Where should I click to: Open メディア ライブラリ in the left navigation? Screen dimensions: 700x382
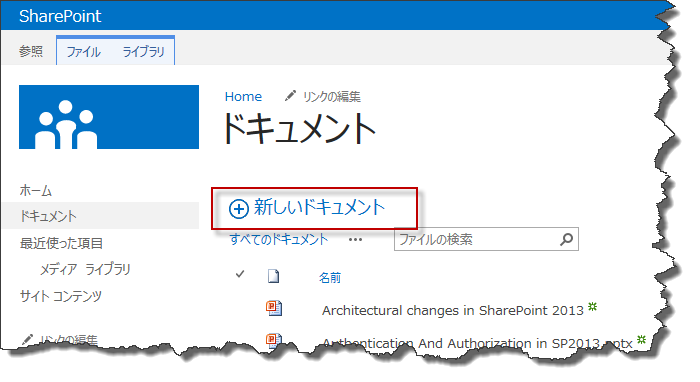85,270
